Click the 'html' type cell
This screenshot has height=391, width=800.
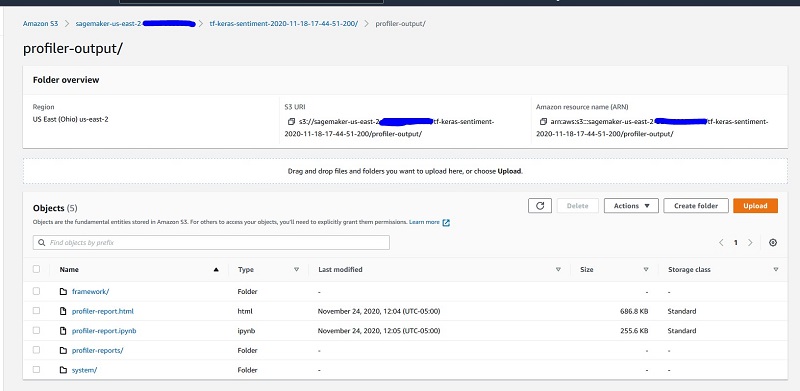point(245,311)
